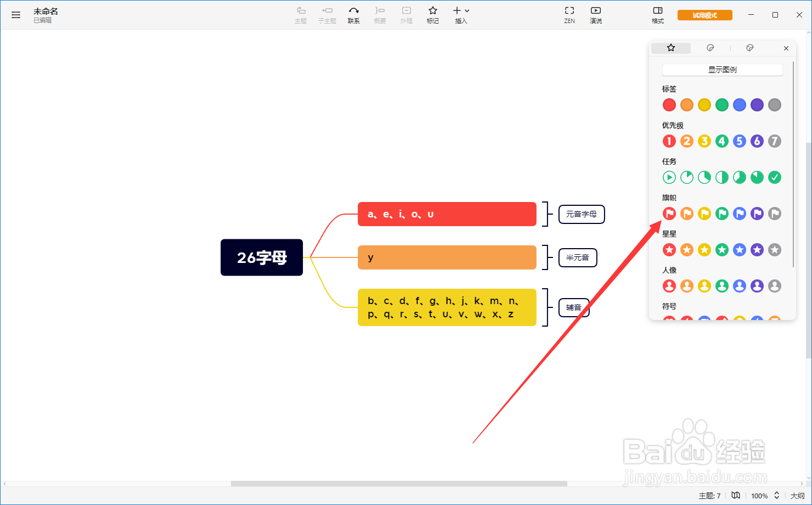
Task: Select the summary label 半元音
Action: coord(578,257)
